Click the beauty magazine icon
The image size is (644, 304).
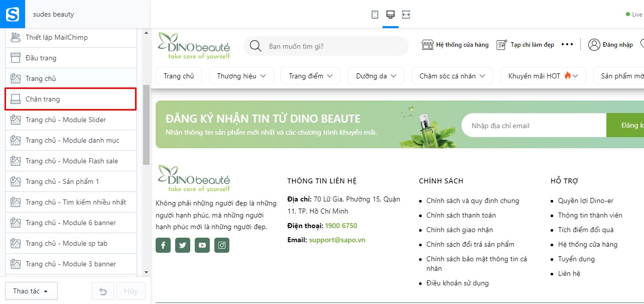502,45
